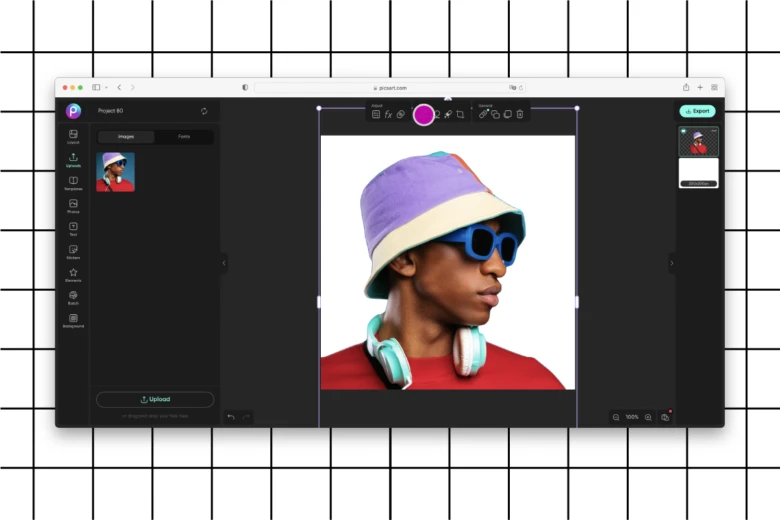780x520 pixels.
Task: Click the magenta color swatch circle
Action: (424, 115)
